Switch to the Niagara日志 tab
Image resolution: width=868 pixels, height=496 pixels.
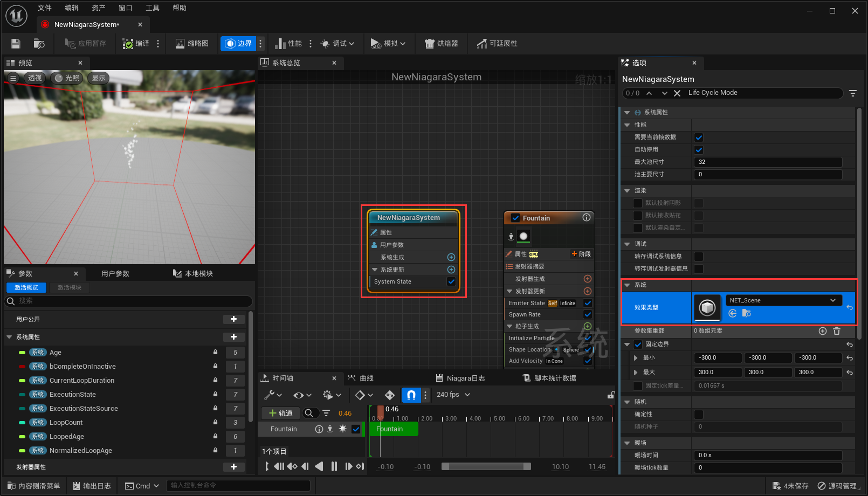pos(460,378)
